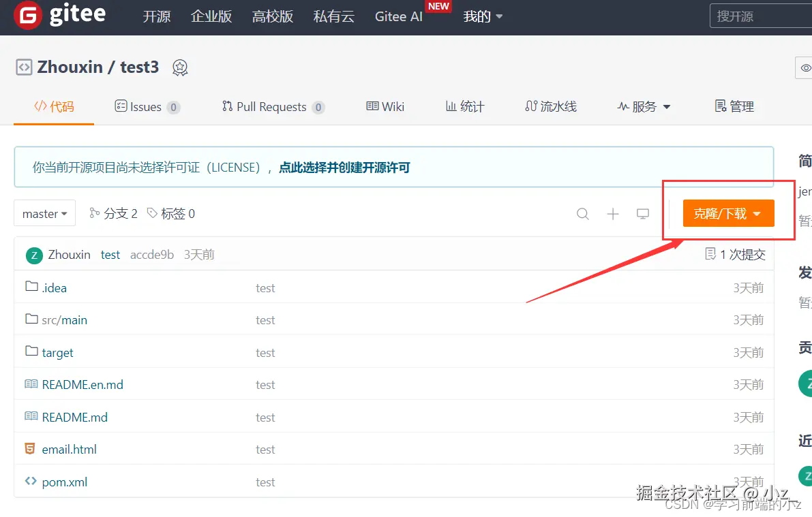Click the commit hash accde9b

pos(152,255)
